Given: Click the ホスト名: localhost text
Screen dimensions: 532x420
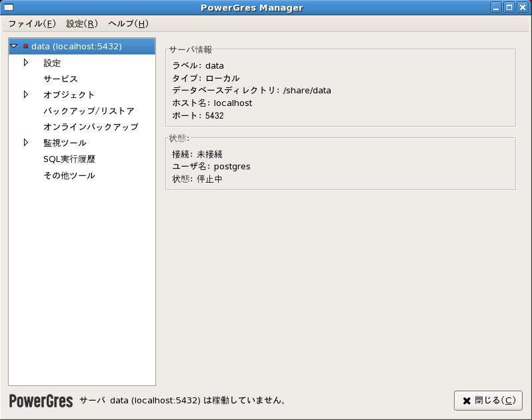Looking at the screenshot, I should (x=212, y=103).
